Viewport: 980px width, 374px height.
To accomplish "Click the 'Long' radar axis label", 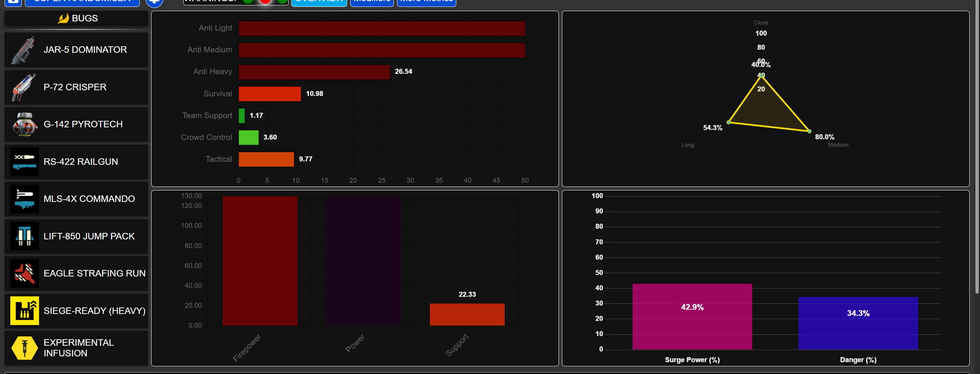I will click(688, 145).
